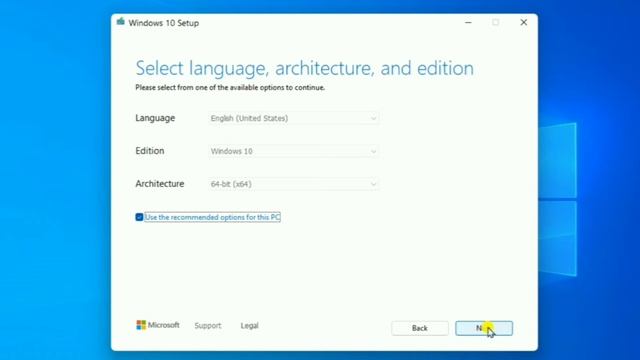Click the Use the recommended options label
Viewport: 640px width, 360px height.
pyautogui.click(x=212, y=217)
